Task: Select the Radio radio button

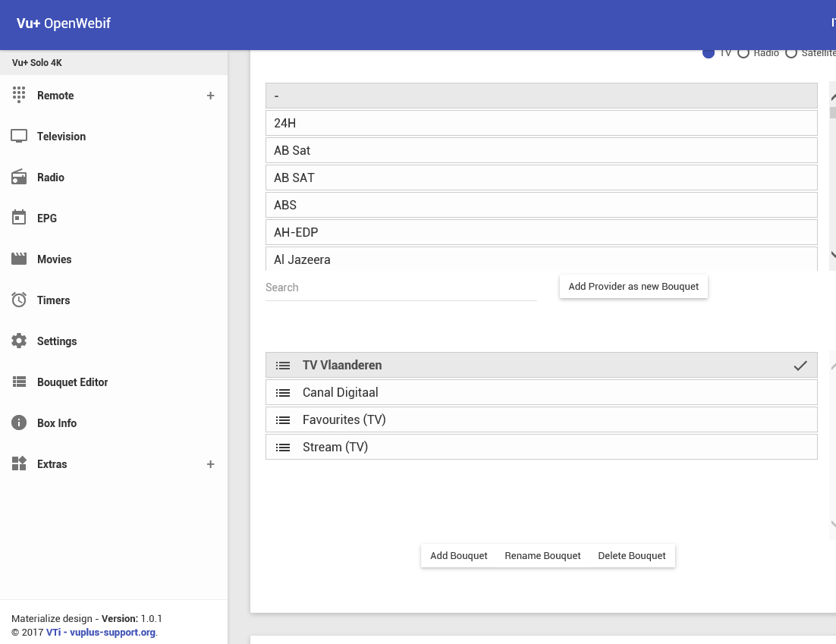Action: pos(743,53)
